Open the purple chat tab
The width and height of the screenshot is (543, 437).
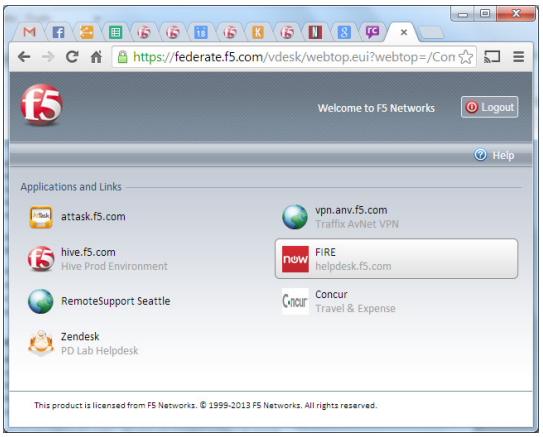pos(372,32)
